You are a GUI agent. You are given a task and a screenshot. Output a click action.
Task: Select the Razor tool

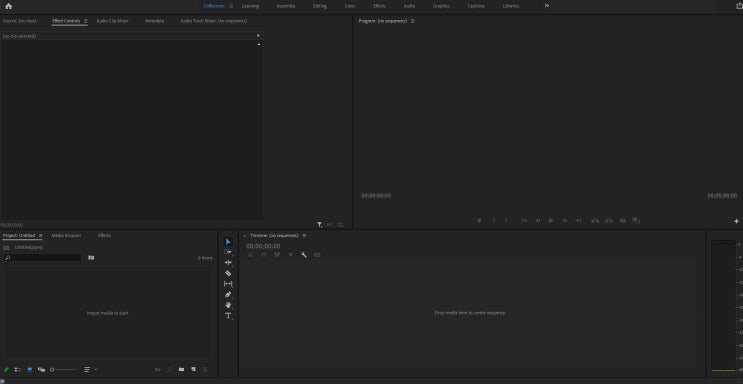(x=228, y=274)
